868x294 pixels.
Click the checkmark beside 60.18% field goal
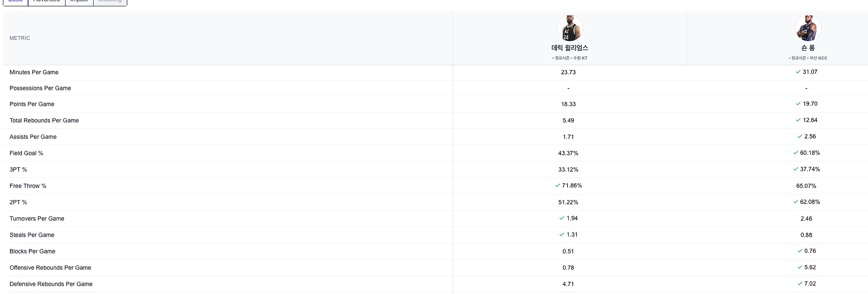796,153
